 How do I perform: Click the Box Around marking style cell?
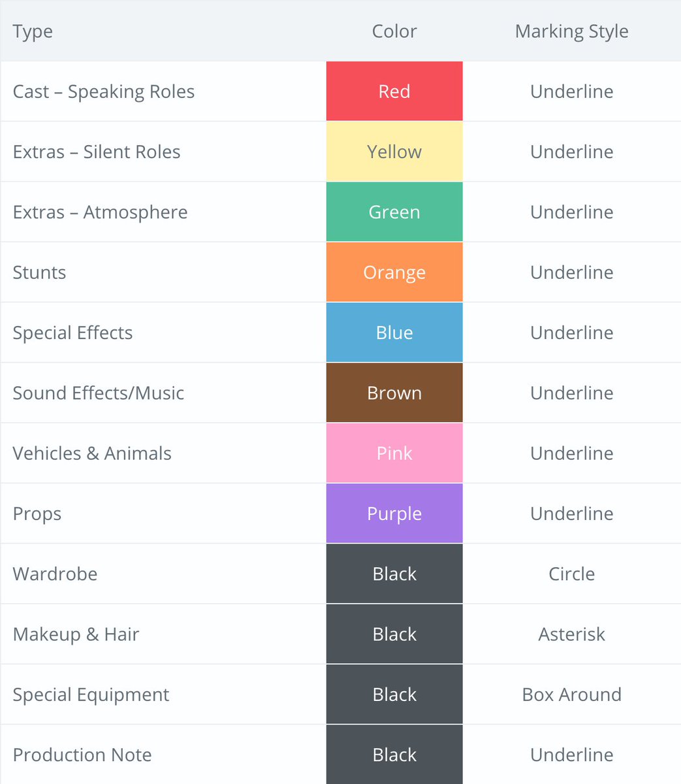pos(572,694)
